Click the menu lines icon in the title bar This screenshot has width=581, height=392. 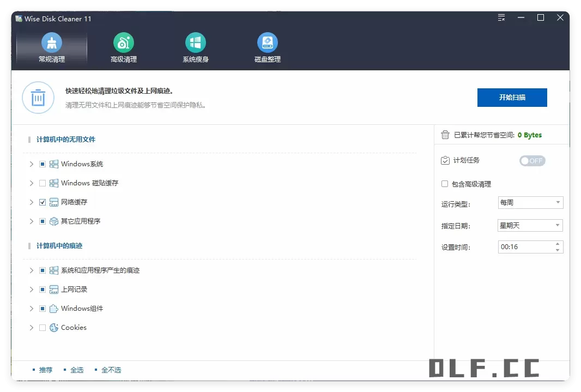[501, 17]
